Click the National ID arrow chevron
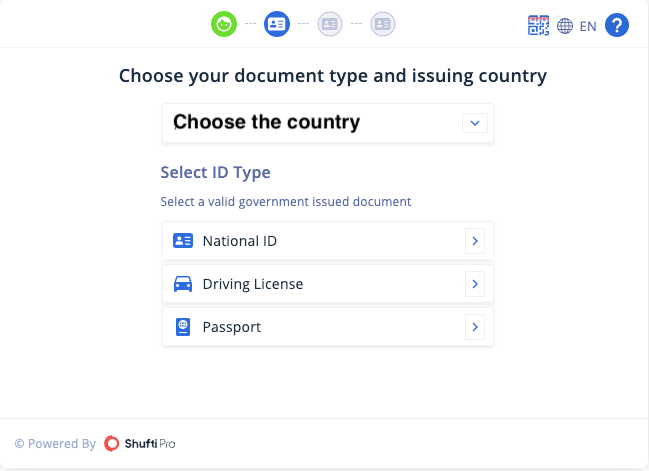The height and width of the screenshot is (471, 649). (x=475, y=241)
